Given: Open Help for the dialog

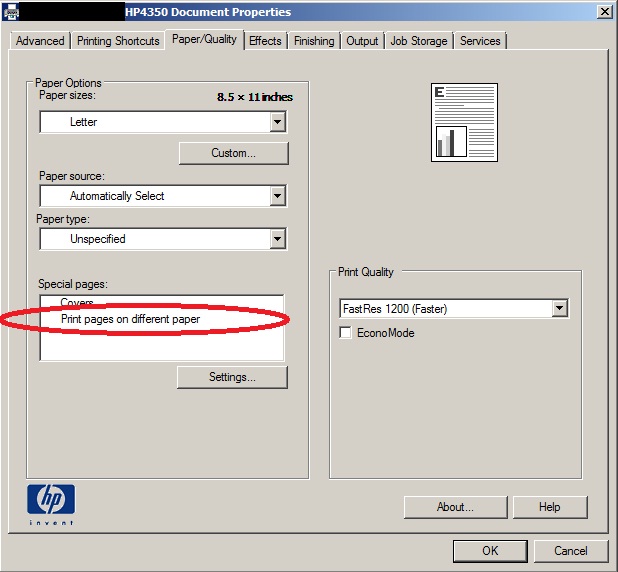Looking at the screenshot, I should [550, 507].
